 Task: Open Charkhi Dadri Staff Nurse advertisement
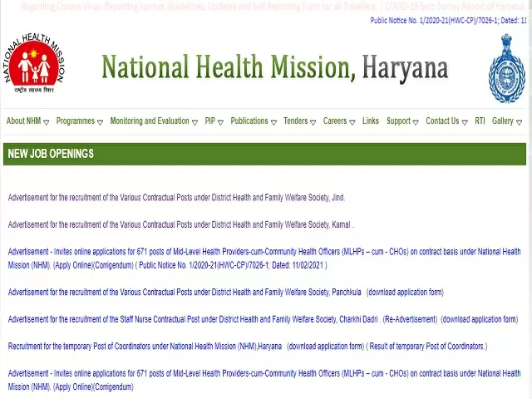[x=193, y=319]
